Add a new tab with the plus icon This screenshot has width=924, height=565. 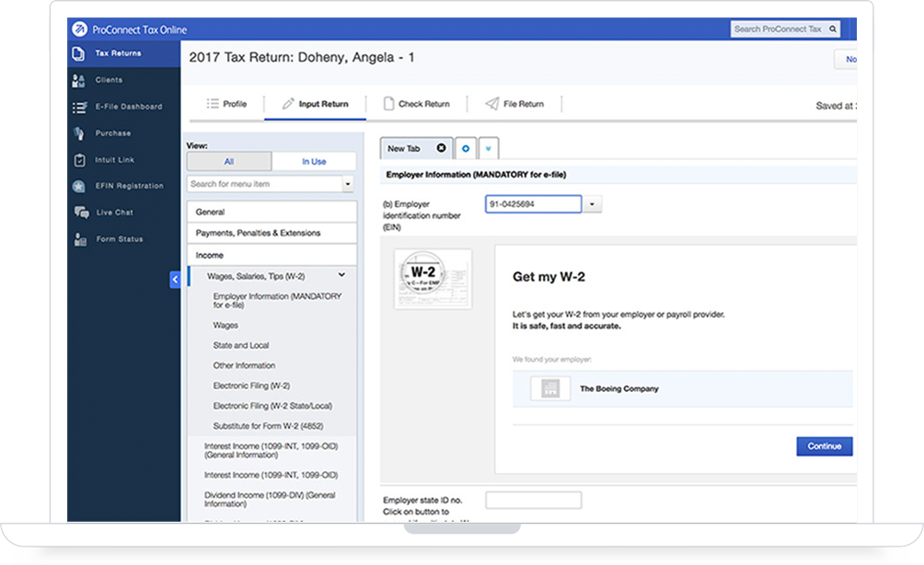pos(466,148)
